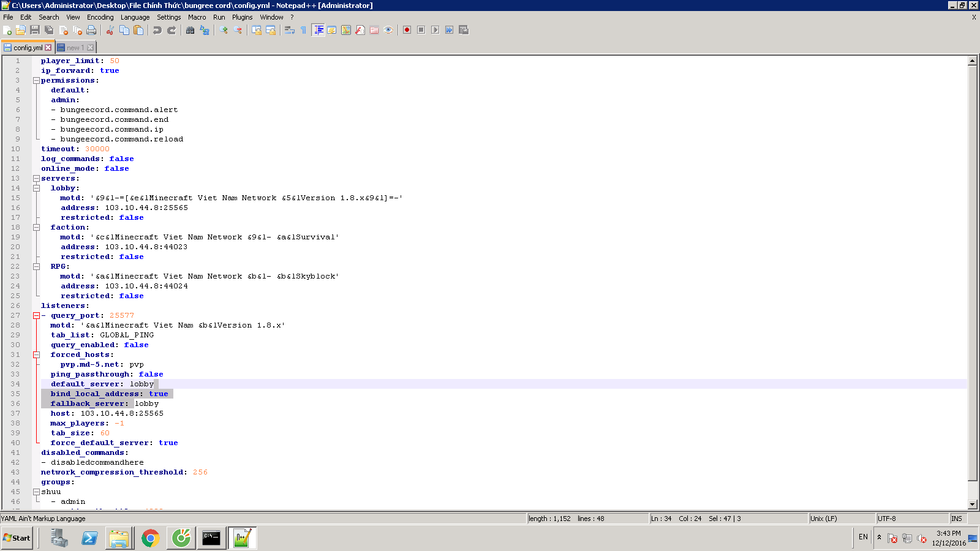Open the Replace dialog icon
The width and height of the screenshot is (980, 551).
tap(205, 30)
